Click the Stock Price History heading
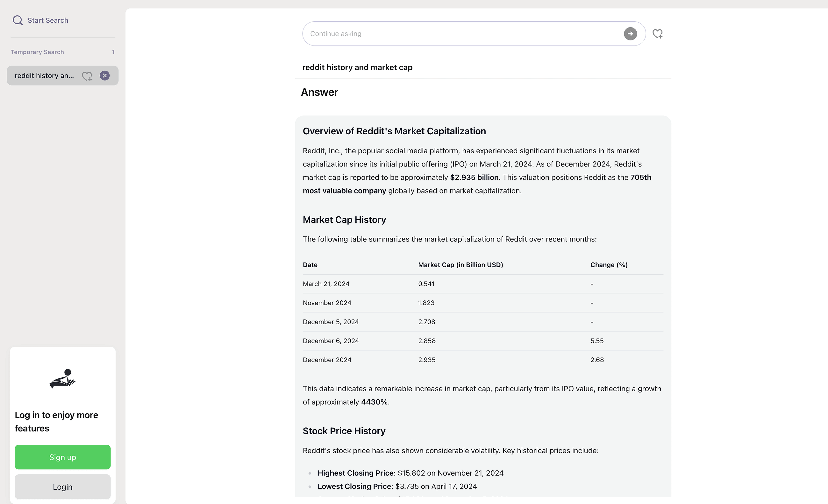This screenshot has height=504, width=828. point(344,431)
